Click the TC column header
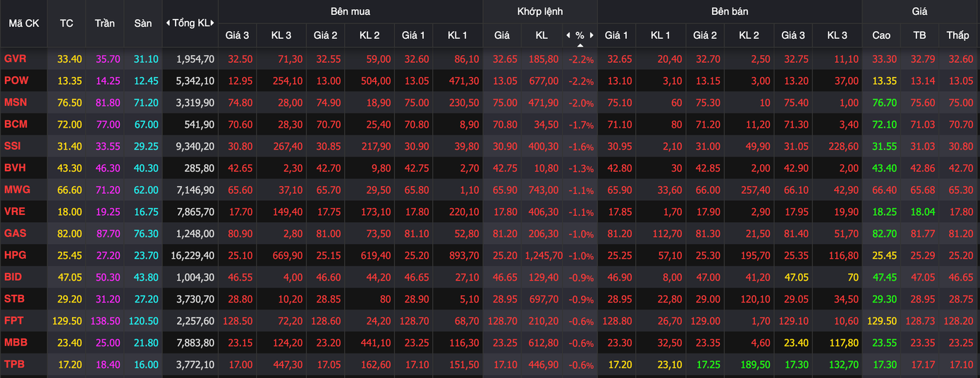980x378 pixels. tap(66, 23)
